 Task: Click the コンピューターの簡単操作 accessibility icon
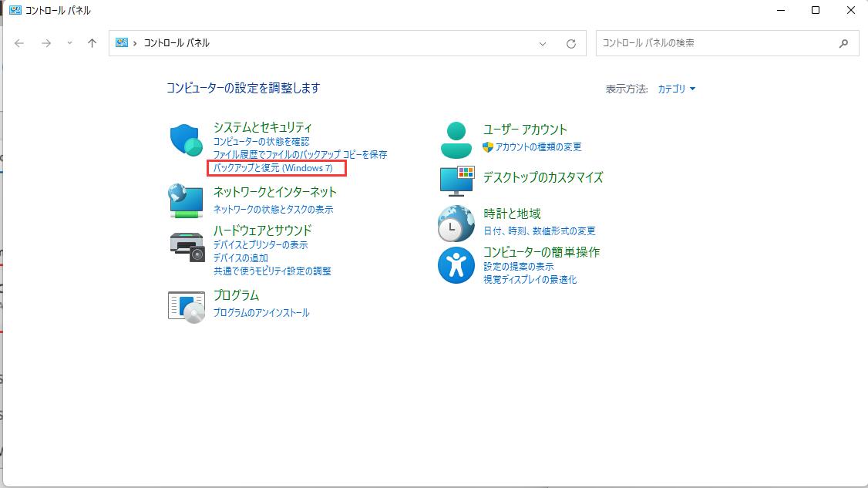coord(456,262)
